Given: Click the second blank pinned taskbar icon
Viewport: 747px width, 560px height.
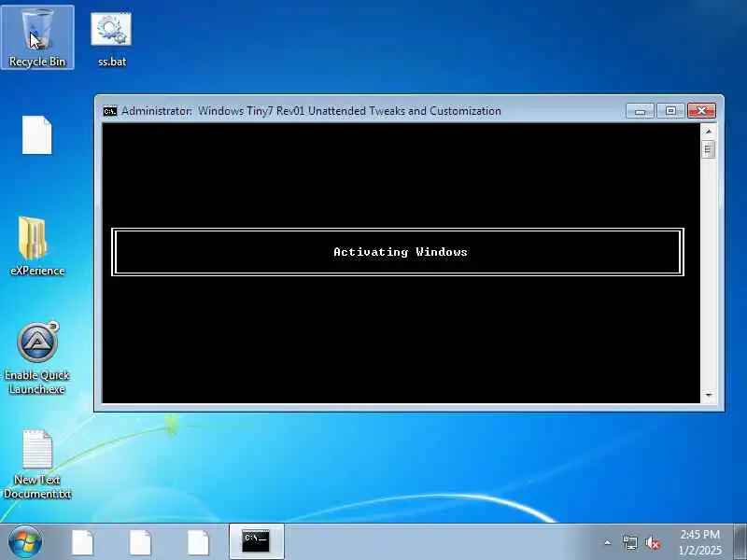Looking at the screenshot, I should coord(141,542).
